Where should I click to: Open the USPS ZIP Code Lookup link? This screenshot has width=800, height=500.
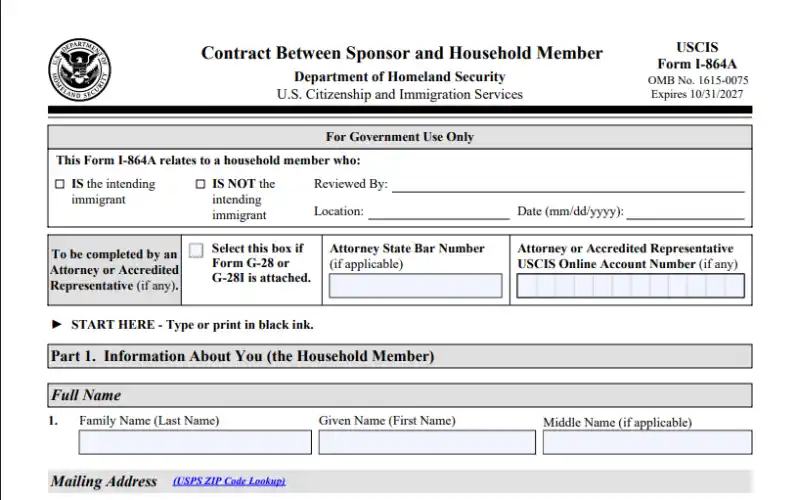[x=229, y=481]
